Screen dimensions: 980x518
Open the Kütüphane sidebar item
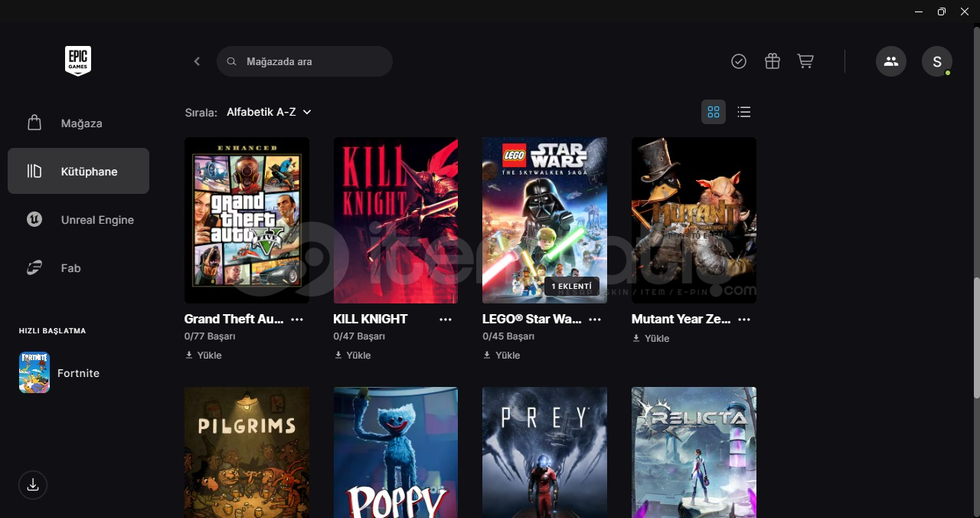tap(78, 171)
